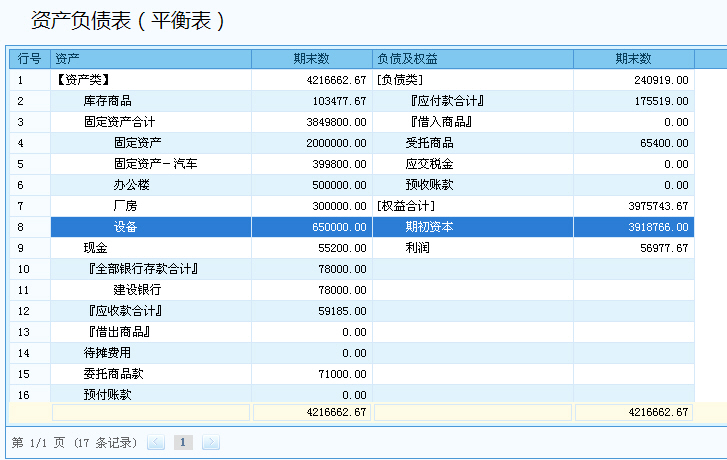This screenshot has width=727, height=460.
Task: Select the 建设银行 entry
Action: pyautogui.click(x=137, y=290)
